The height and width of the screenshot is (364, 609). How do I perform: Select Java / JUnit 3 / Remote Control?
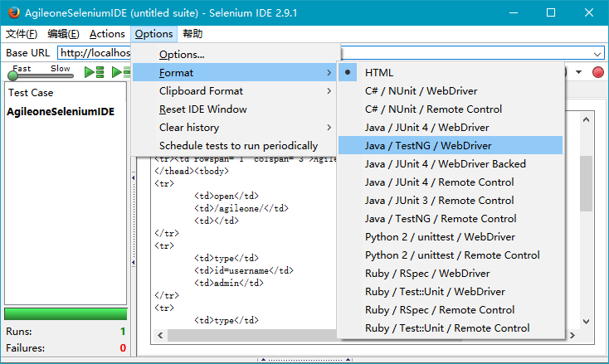(x=451, y=200)
